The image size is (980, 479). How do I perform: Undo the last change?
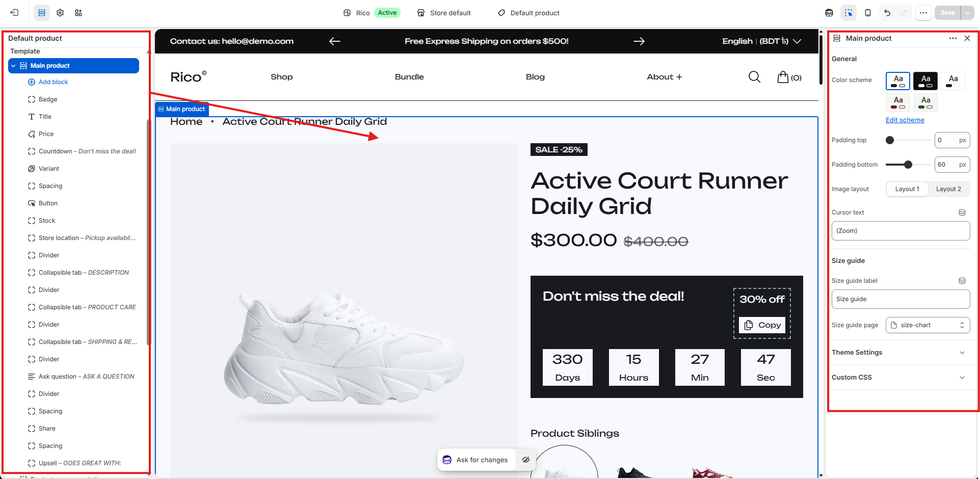click(887, 13)
